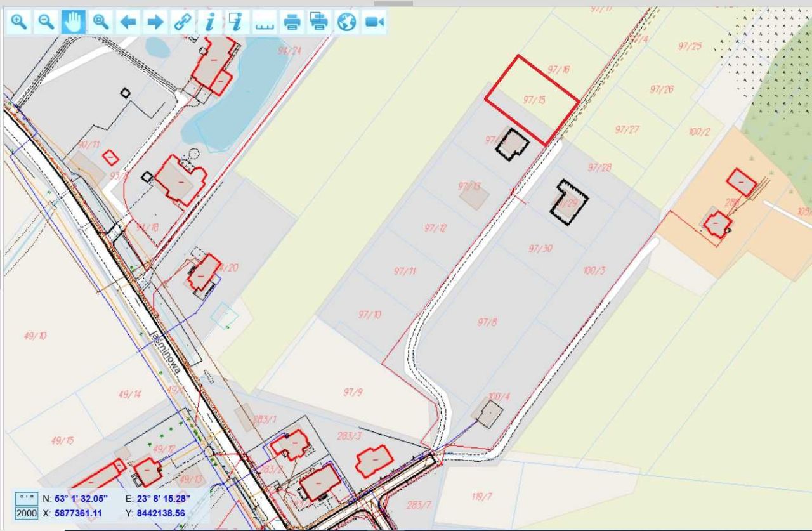
Task: Click the X coordinate value 5877361.11
Action: 78,513
